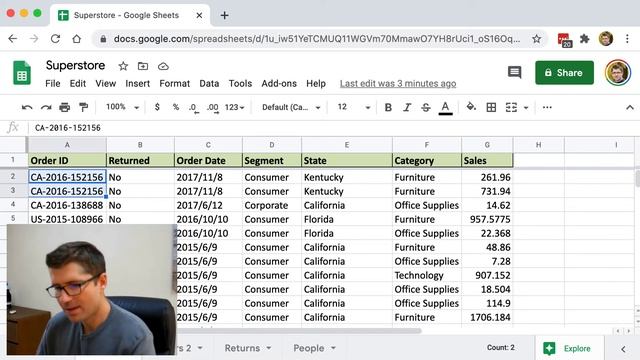Increase decimal places
The image size is (640, 360).
click(212, 108)
